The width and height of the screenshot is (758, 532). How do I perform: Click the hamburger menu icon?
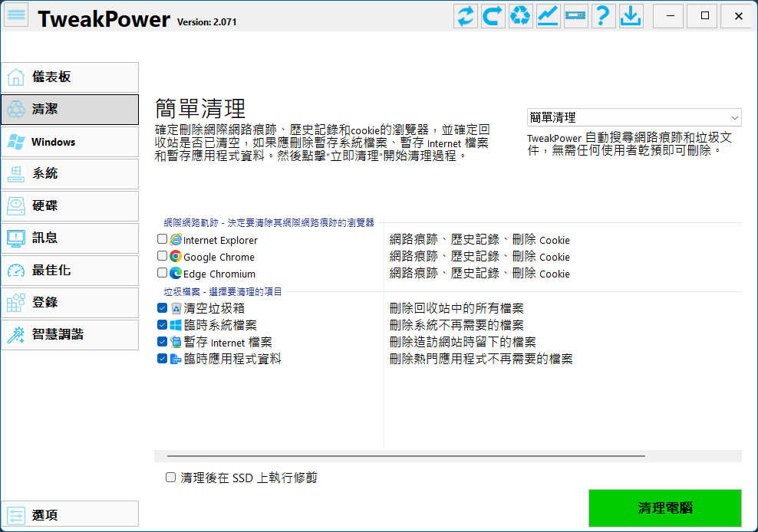coord(16,15)
